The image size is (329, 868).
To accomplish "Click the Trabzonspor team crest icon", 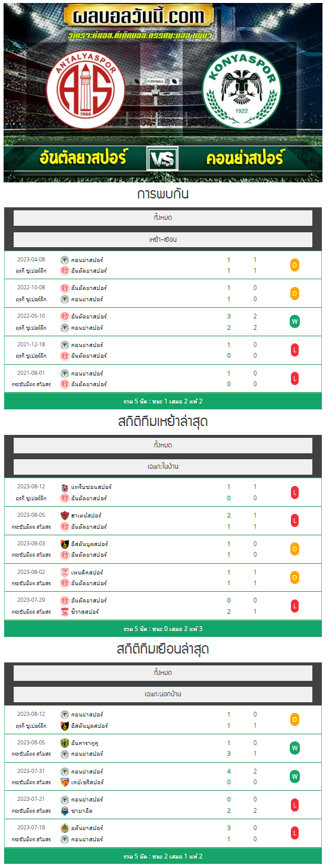I will click(65, 487).
